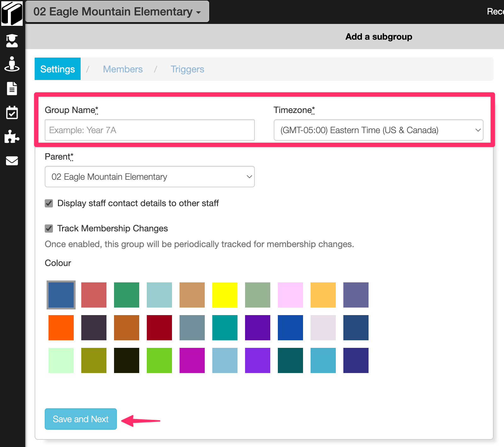Pick the dark plum swatch in second row
The width and height of the screenshot is (504, 447).
pos(94,328)
